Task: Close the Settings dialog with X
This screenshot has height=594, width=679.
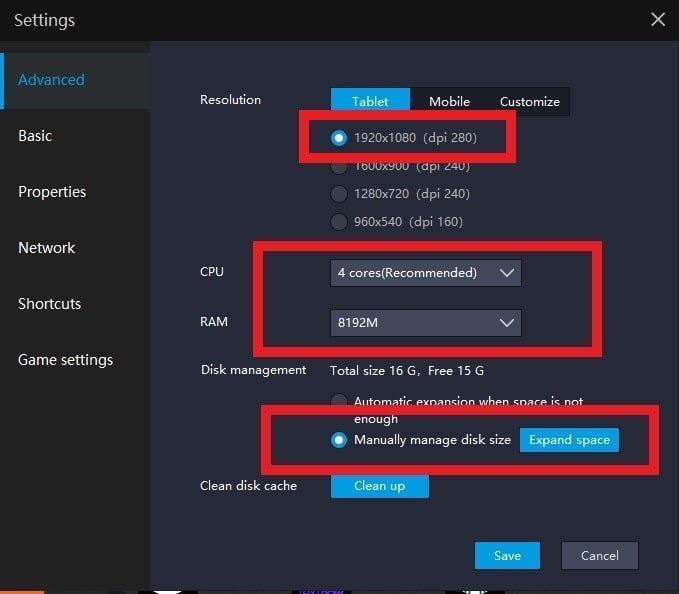Action: pyautogui.click(x=657, y=19)
